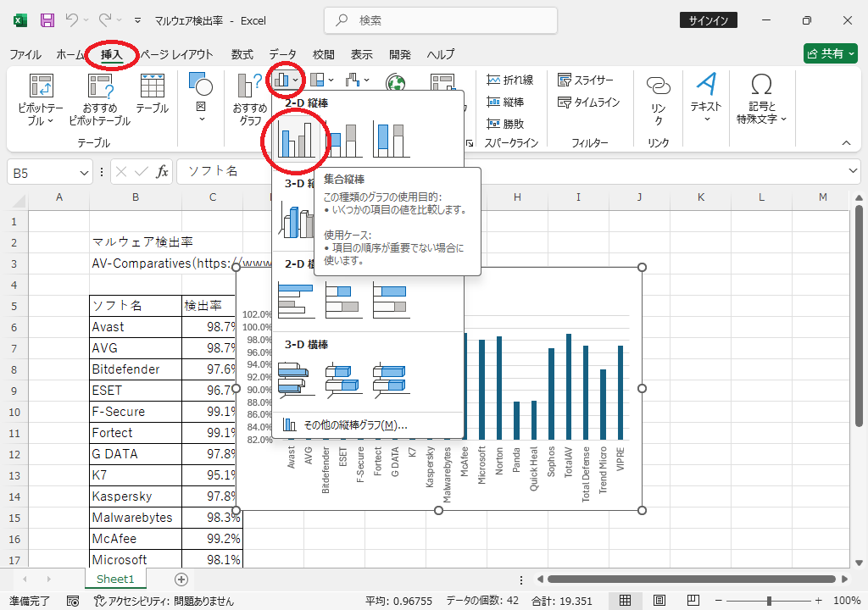This screenshot has height=610, width=868.
Task: Switch to the 表示 tab
Action: pyautogui.click(x=361, y=54)
